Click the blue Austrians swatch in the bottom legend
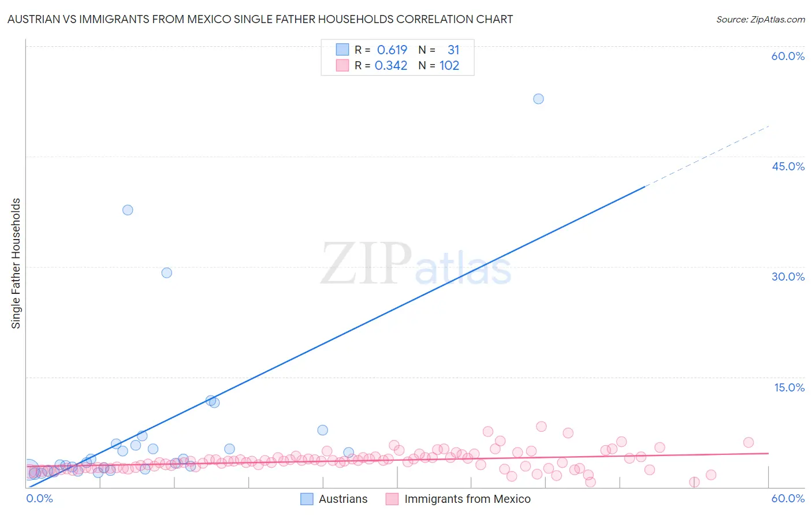The width and height of the screenshot is (812, 515). click(307, 499)
